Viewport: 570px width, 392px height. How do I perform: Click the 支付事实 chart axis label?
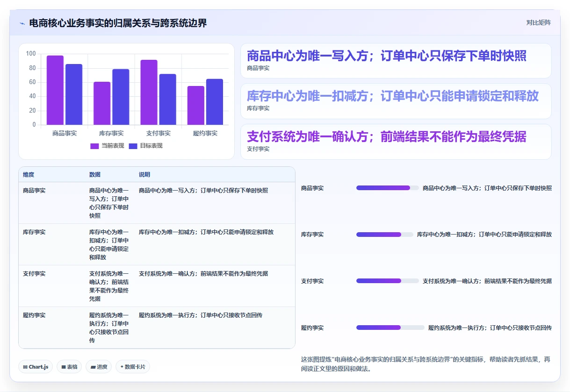(x=159, y=134)
